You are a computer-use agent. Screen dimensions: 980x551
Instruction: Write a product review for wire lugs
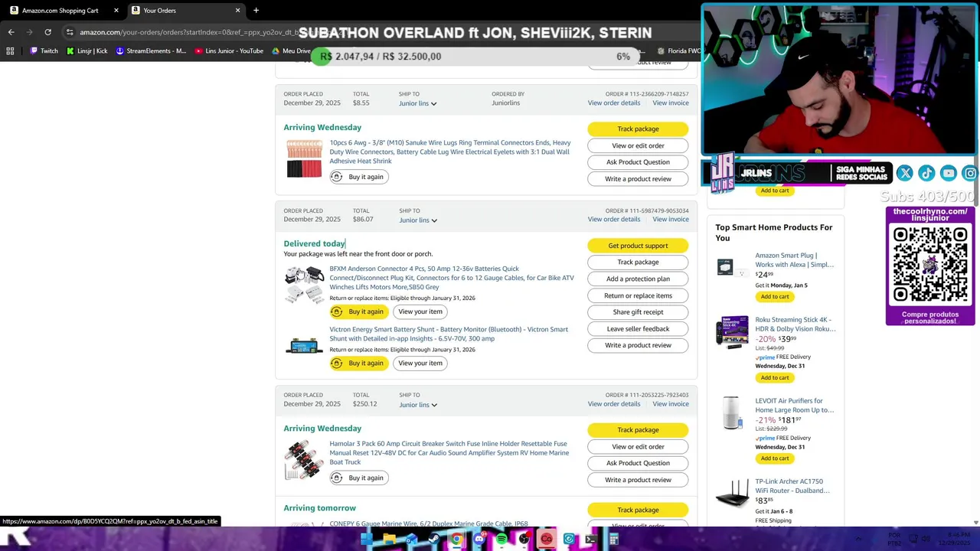[x=638, y=179]
